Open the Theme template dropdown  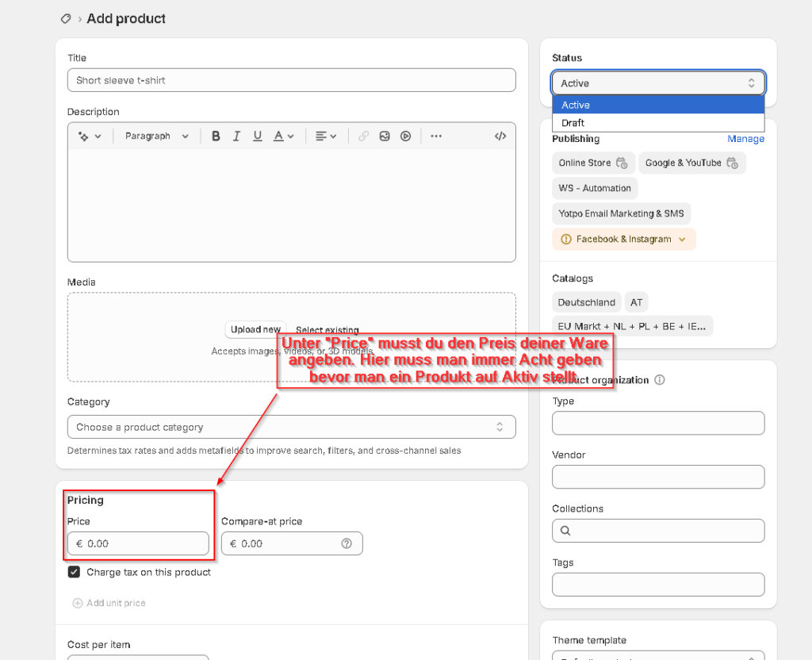[658, 654]
